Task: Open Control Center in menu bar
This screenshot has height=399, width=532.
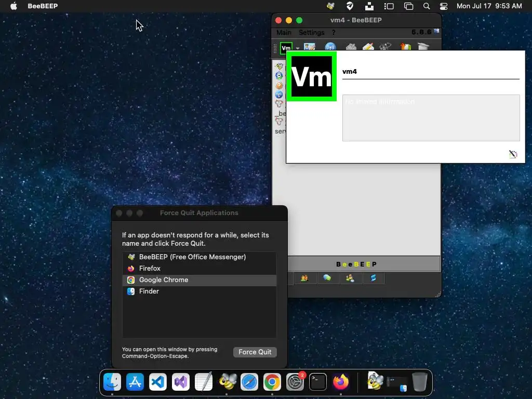Action: tap(444, 6)
